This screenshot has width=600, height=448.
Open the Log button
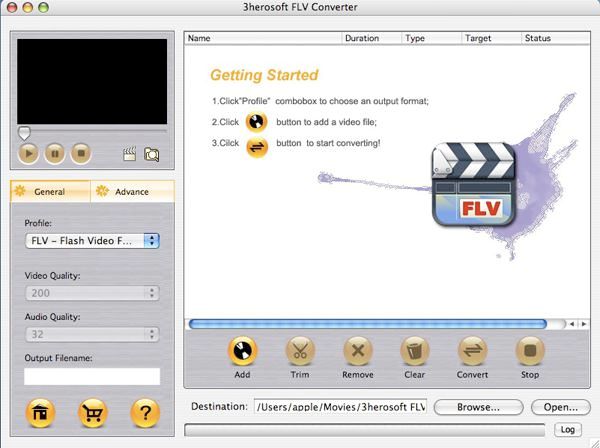pyautogui.click(x=567, y=430)
